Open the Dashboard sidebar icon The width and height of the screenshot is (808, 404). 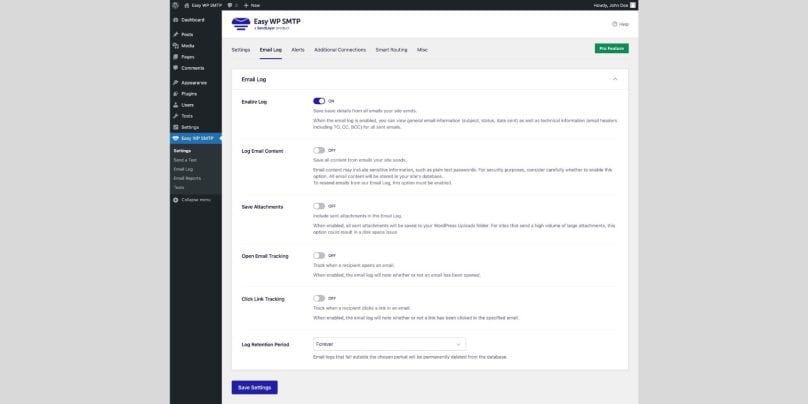coord(176,19)
